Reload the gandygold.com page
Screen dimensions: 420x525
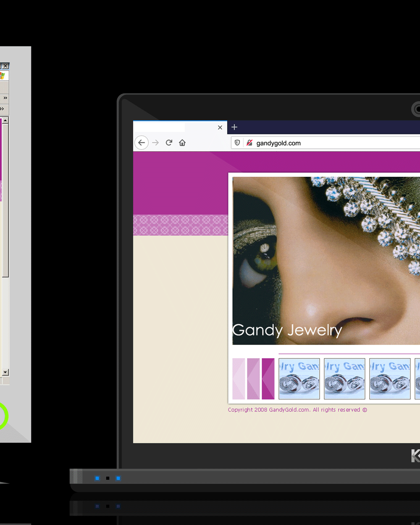[169, 143]
